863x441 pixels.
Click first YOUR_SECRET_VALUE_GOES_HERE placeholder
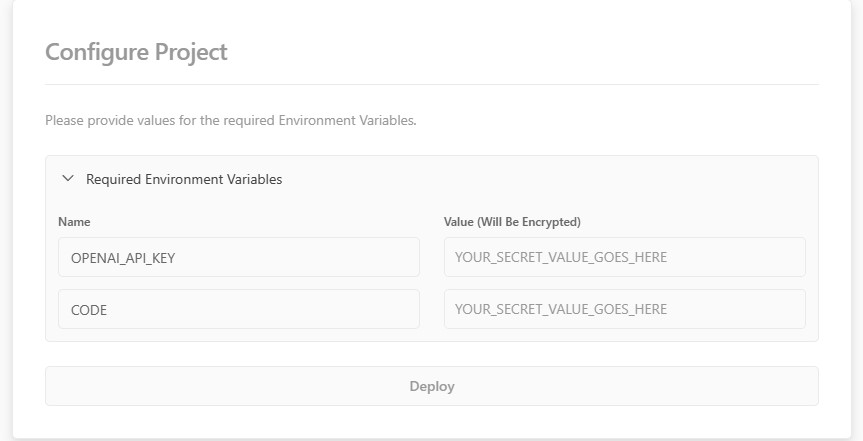pyautogui.click(x=560, y=257)
